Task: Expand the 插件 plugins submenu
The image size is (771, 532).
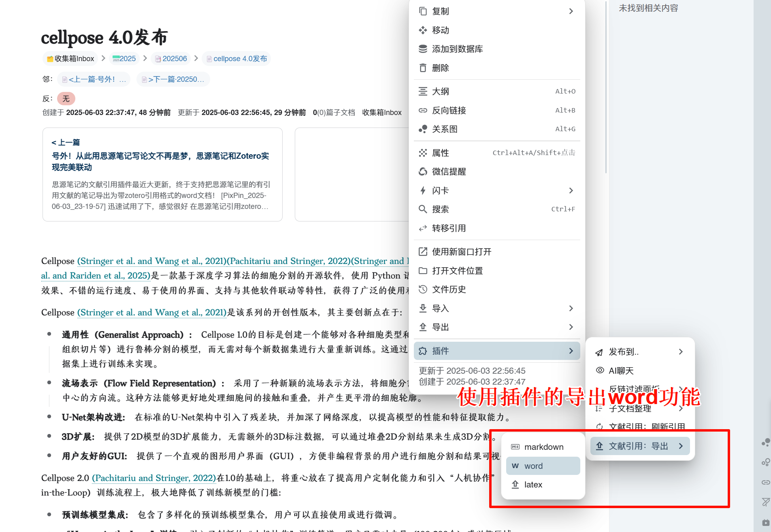Action: [497, 351]
